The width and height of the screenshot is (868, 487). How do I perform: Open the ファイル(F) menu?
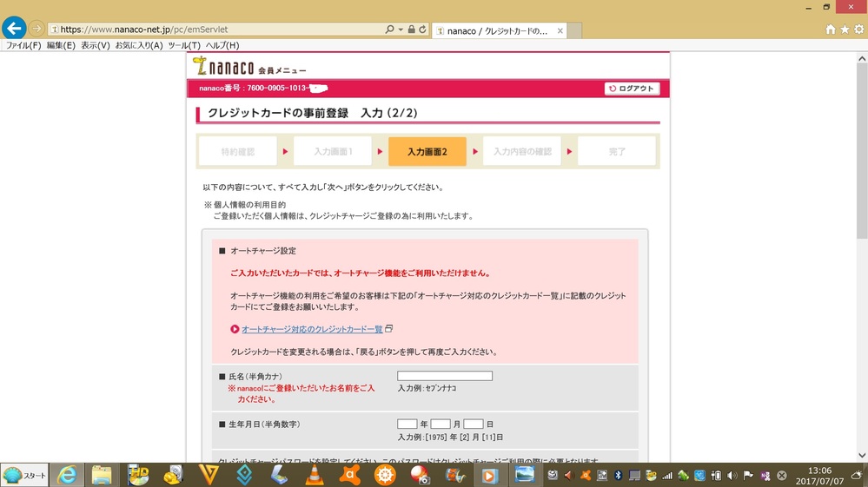click(23, 45)
